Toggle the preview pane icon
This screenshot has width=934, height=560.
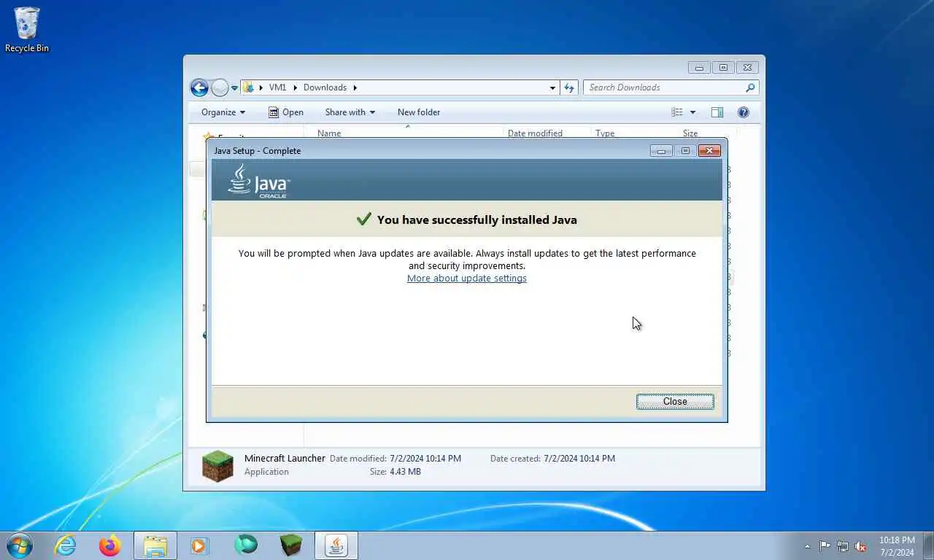click(717, 112)
